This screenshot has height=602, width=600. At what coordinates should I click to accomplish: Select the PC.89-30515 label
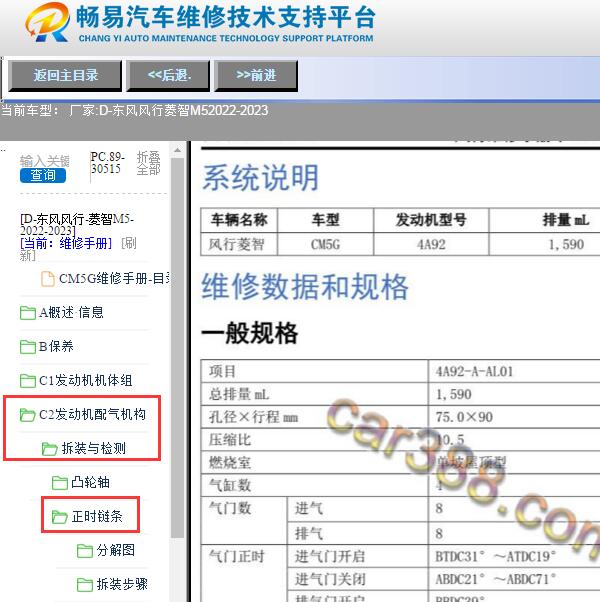(107, 163)
